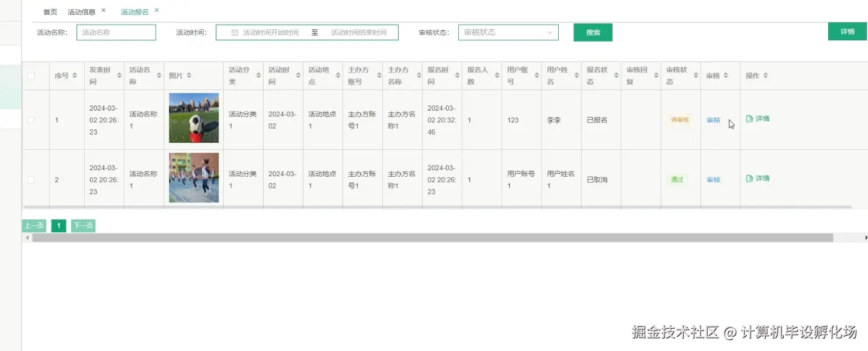Sort the table by the 序号 column arrows
The width and height of the screenshot is (868, 351).
74,75
